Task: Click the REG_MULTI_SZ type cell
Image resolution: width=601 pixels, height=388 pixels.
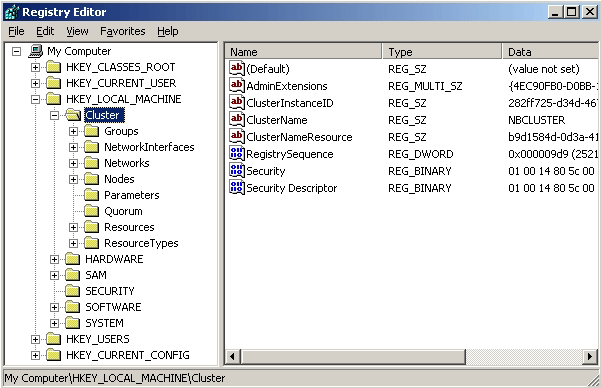Action: [425, 86]
